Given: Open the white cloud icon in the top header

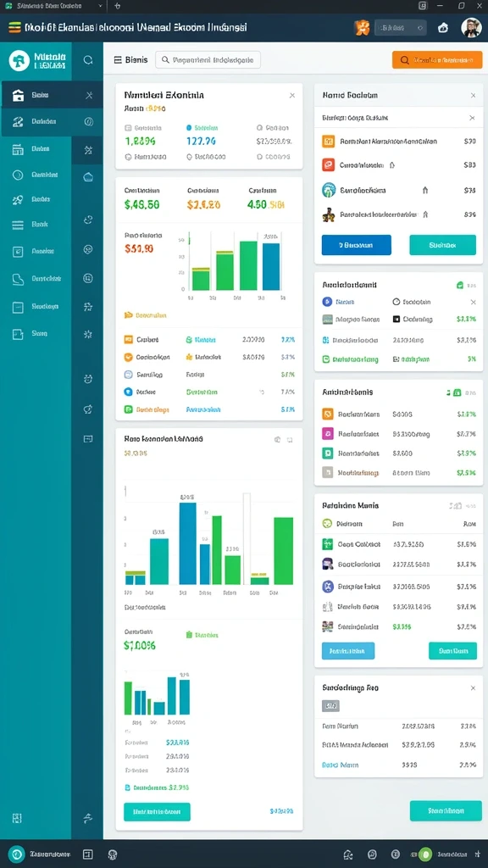Looking at the screenshot, I should tap(443, 28).
